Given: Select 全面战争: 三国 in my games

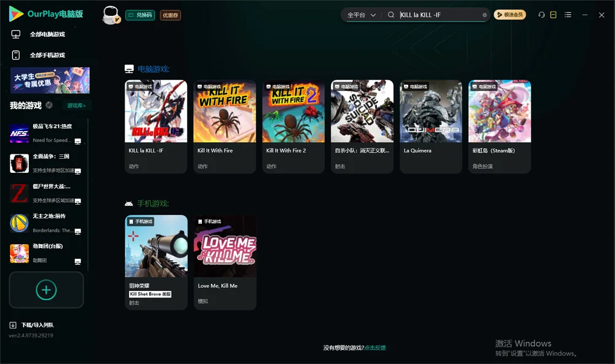Looking at the screenshot, I should click(x=46, y=164).
